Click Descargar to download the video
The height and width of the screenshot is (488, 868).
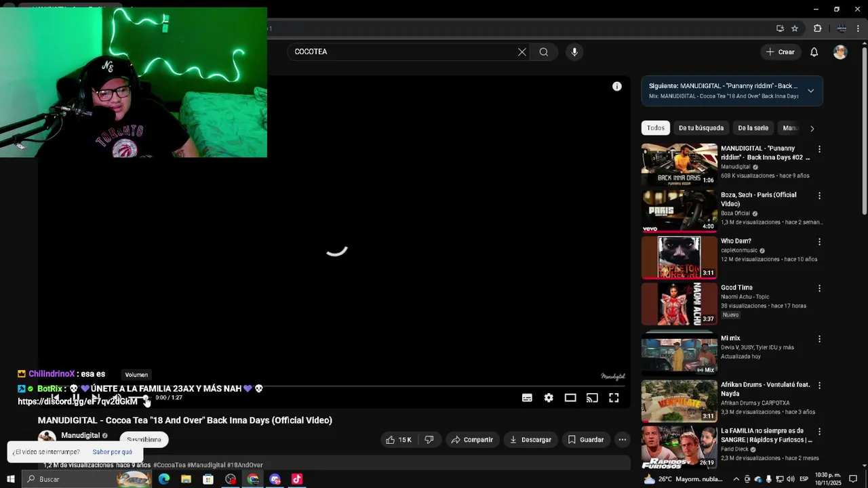point(530,440)
